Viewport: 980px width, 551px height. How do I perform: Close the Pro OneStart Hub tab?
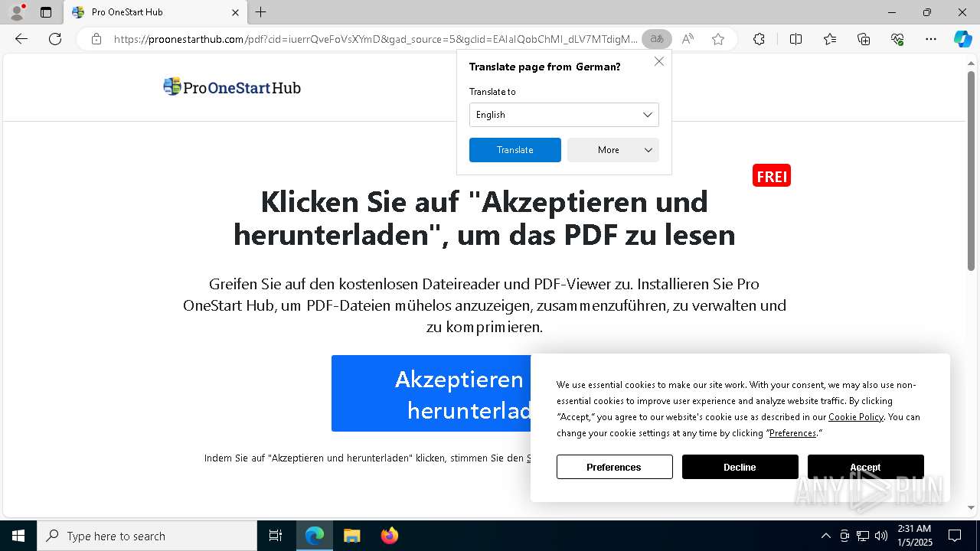coord(235,12)
